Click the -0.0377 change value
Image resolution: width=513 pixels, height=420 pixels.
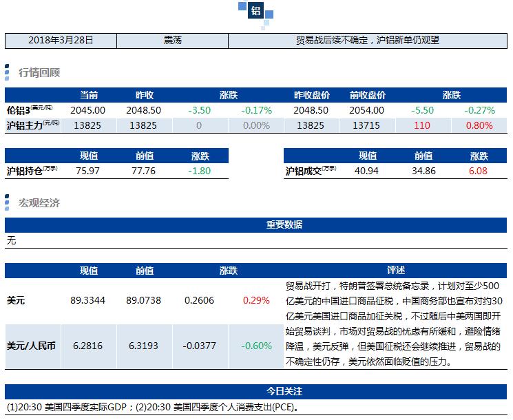coord(199,346)
